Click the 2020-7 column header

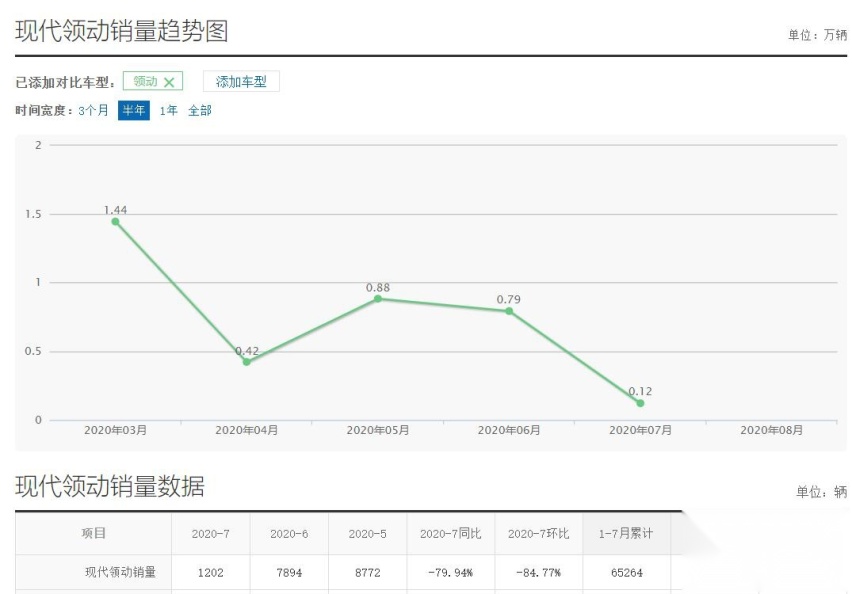(211, 534)
